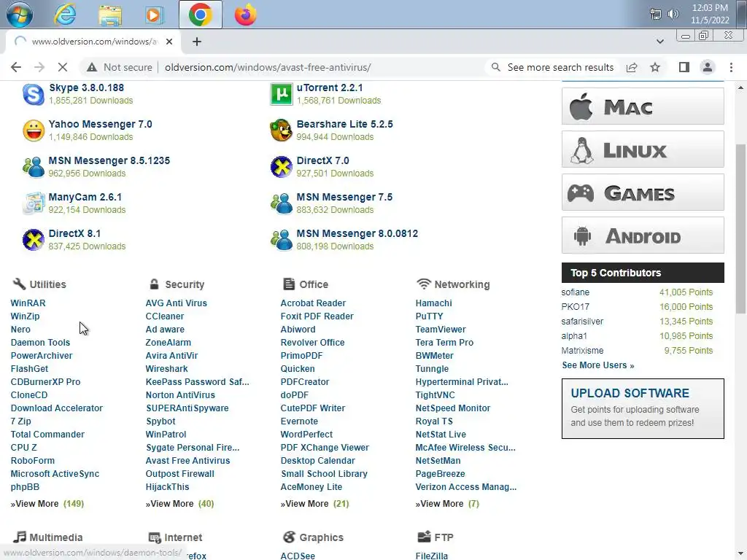Open the FileZilla link
Viewport: 747px width, 560px height.
[x=431, y=555]
